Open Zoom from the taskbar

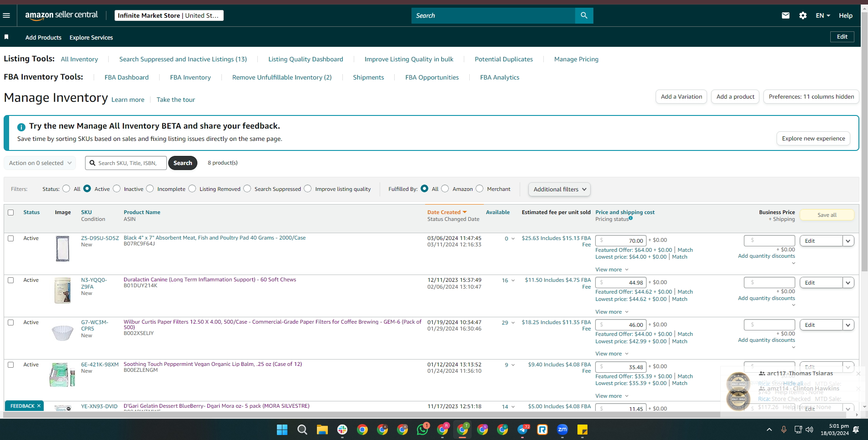coord(562,430)
